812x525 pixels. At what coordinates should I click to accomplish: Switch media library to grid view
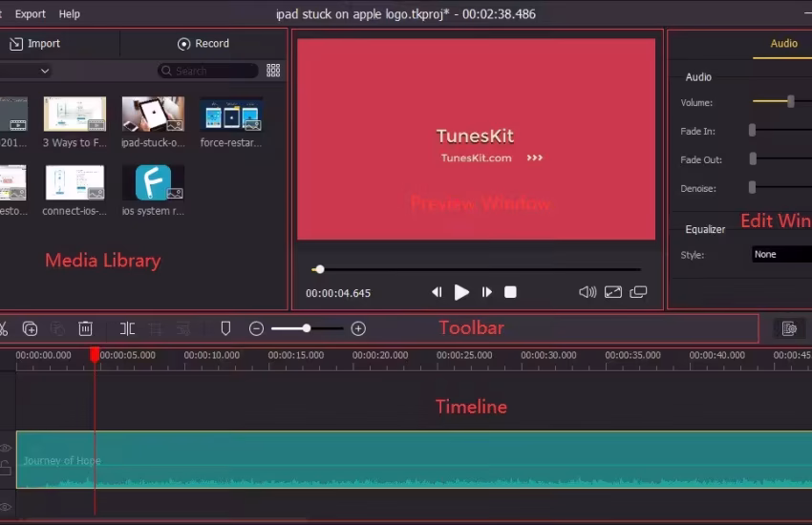click(273, 71)
